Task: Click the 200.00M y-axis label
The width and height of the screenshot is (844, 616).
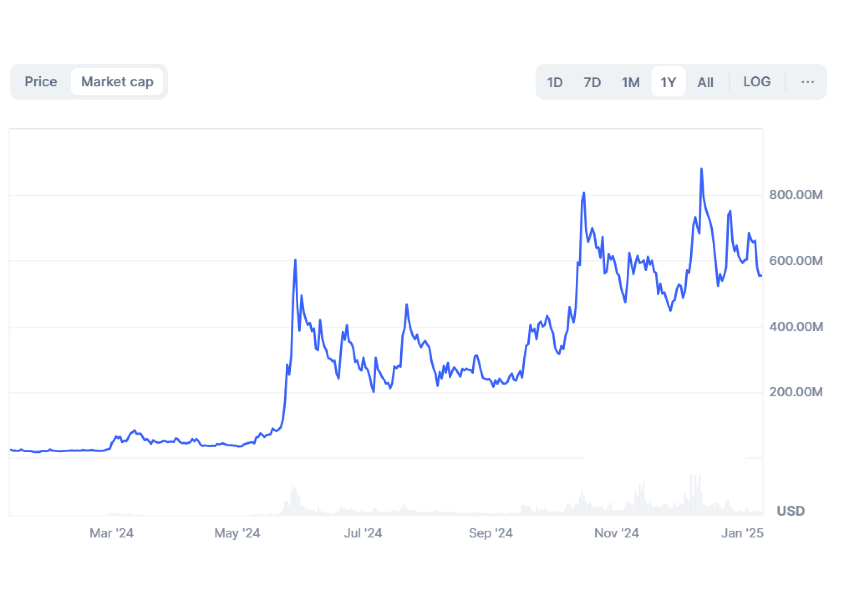Action: (796, 392)
